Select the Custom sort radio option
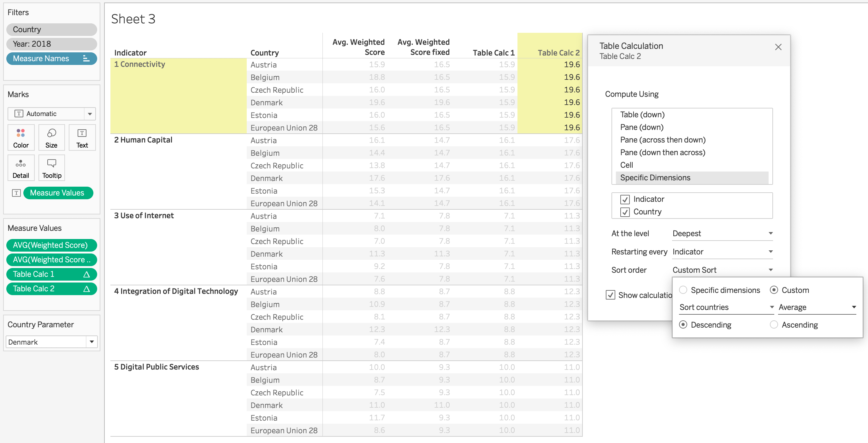Viewport: 868px width, 443px height. [774, 290]
